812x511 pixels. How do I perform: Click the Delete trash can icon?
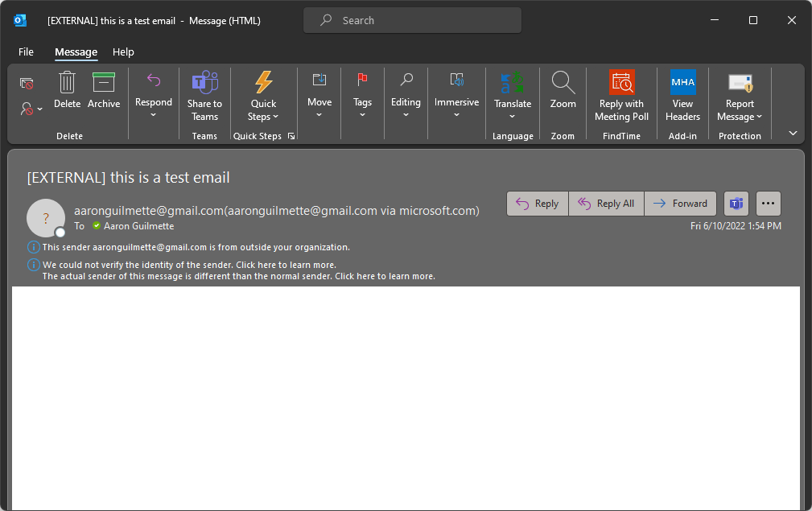[68, 83]
